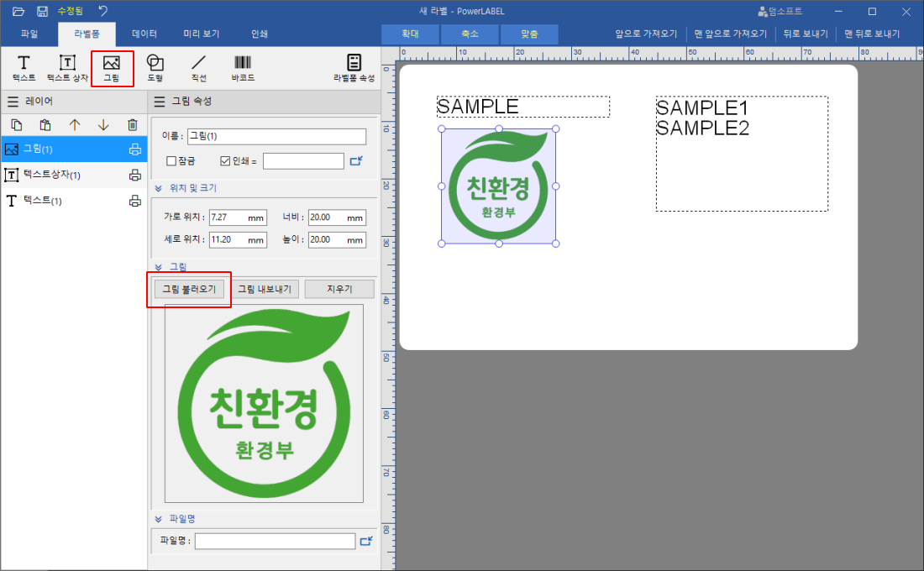Image resolution: width=924 pixels, height=571 pixels.
Task: Collapse the 그림 section
Action: (159, 266)
